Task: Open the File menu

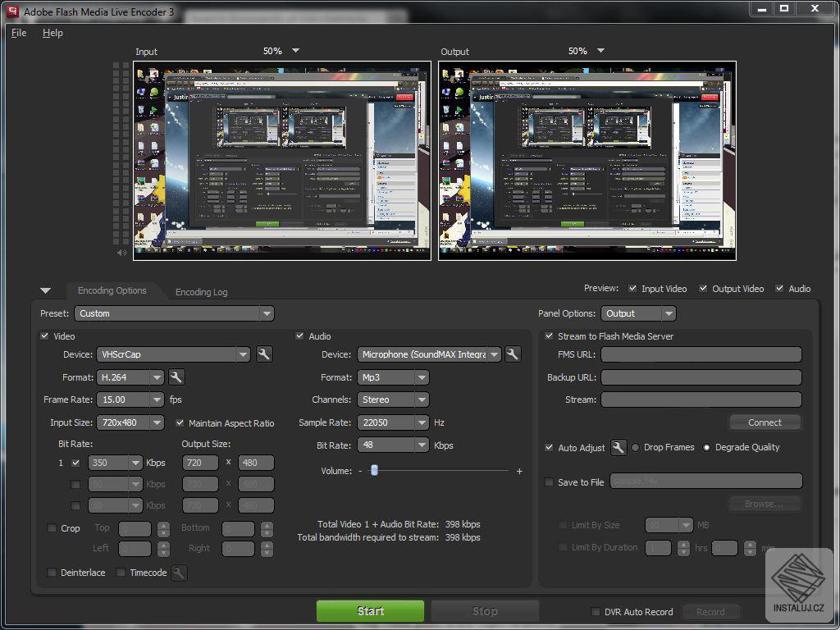Action: pyautogui.click(x=18, y=33)
